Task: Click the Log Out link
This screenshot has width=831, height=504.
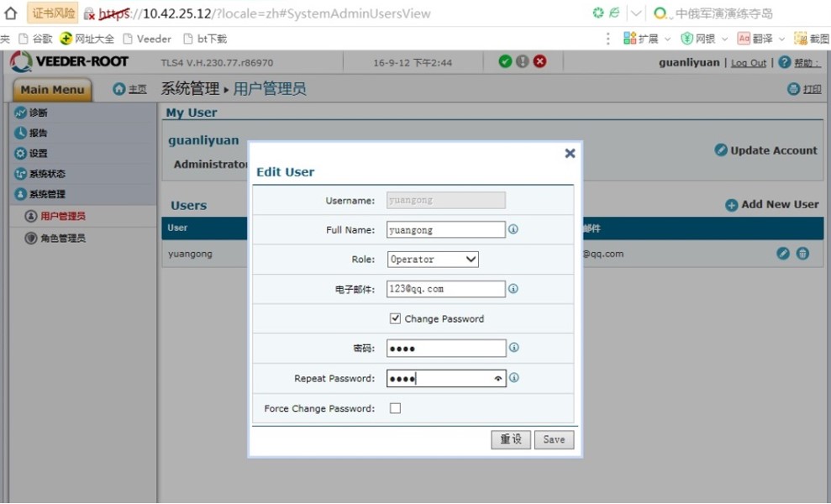Action: [x=749, y=63]
